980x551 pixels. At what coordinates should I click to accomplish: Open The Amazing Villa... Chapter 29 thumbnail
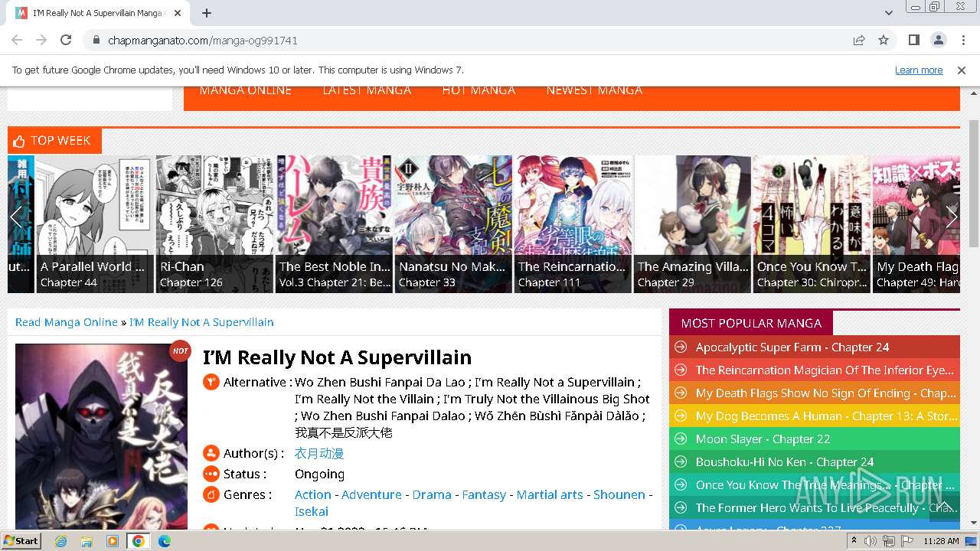(692, 224)
